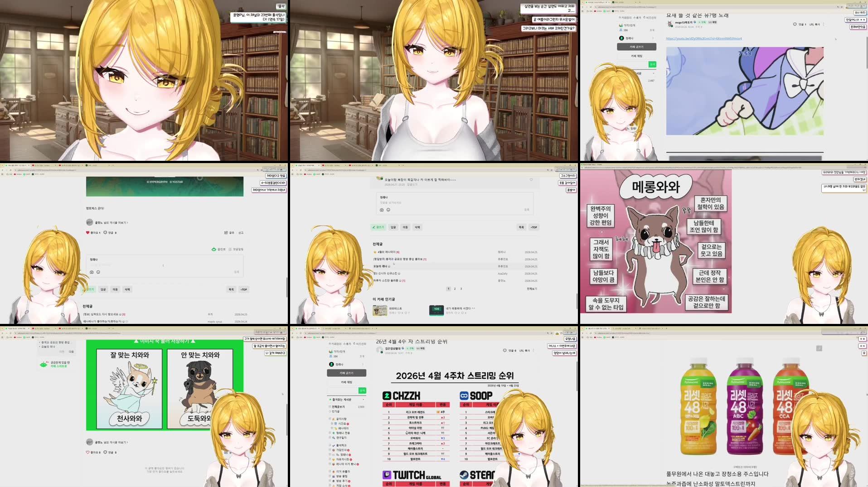868x487 pixels.
Task: Select page 2 in the 전체글 pagination
Action: point(455,289)
